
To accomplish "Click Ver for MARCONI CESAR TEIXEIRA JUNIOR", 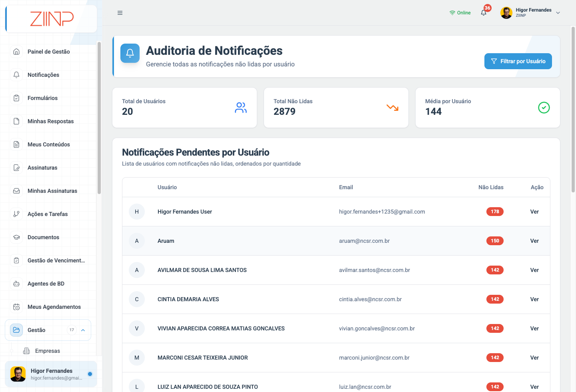I will pos(534,358).
